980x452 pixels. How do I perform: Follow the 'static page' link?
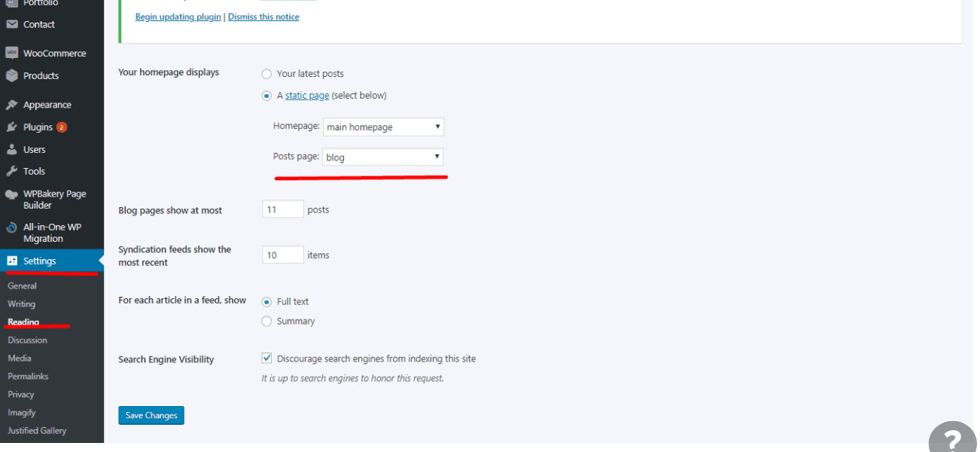pyautogui.click(x=307, y=96)
